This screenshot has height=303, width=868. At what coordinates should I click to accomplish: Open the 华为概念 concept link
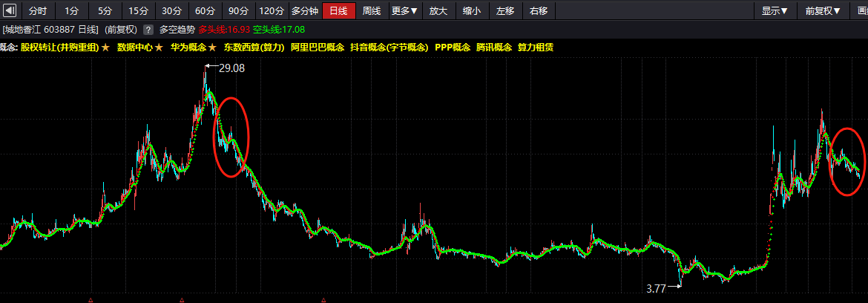point(188,48)
